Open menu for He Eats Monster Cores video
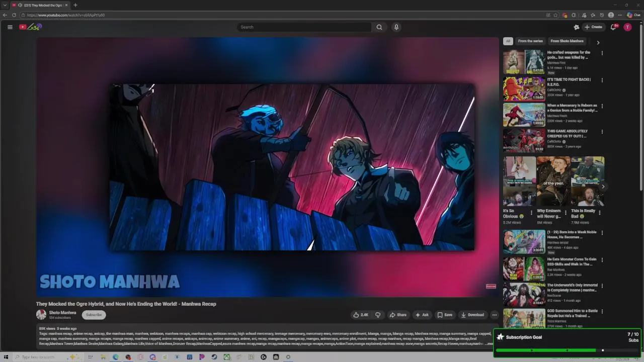 [602, 260]
